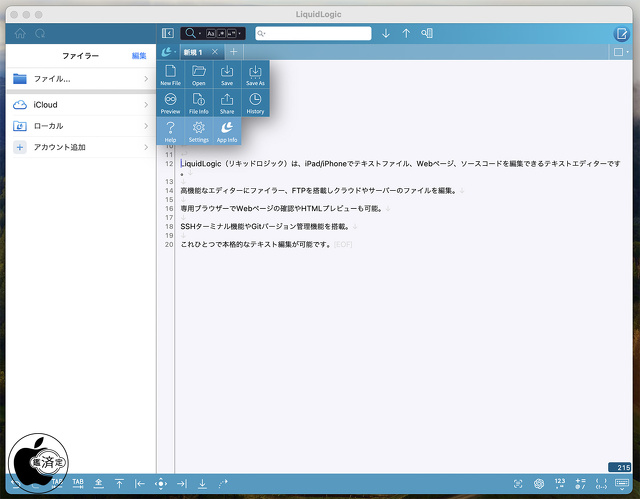Click アカウント追加 to add an account
Screen dimensions: 640x499
[81, 147]
